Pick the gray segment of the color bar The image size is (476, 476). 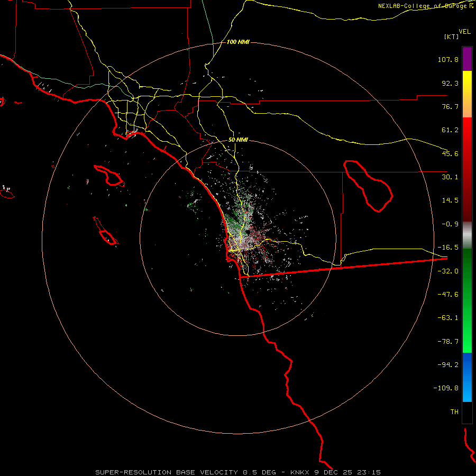point(467,235)
